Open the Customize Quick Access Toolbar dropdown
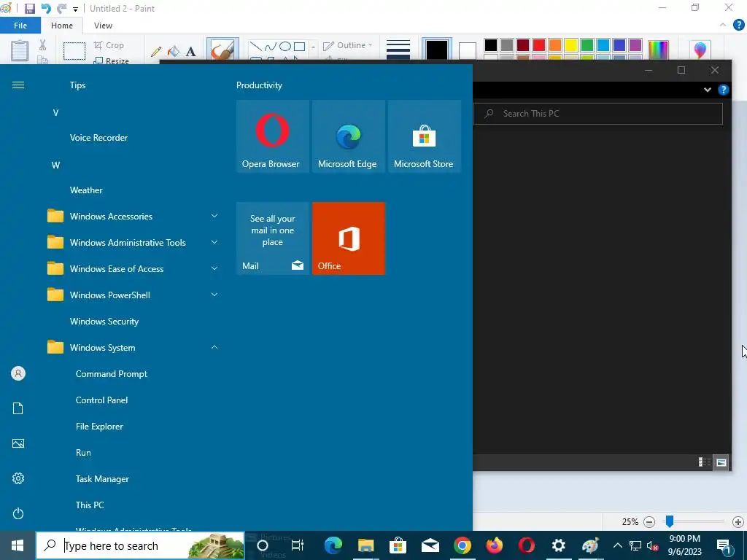The width and height of the screenshot is (747, 560). click(x=75, y=9)
